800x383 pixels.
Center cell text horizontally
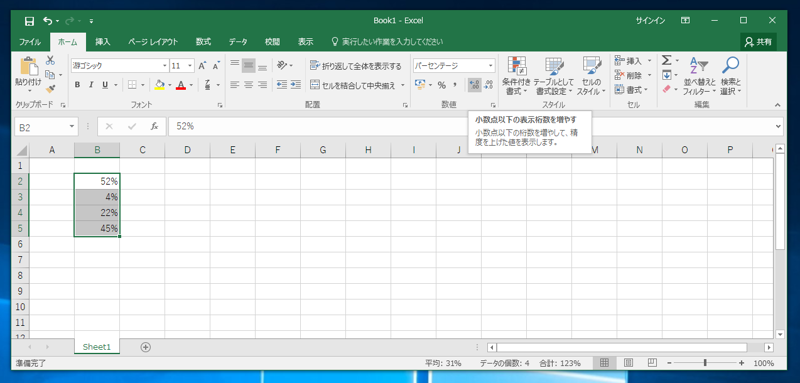(248, 85)
